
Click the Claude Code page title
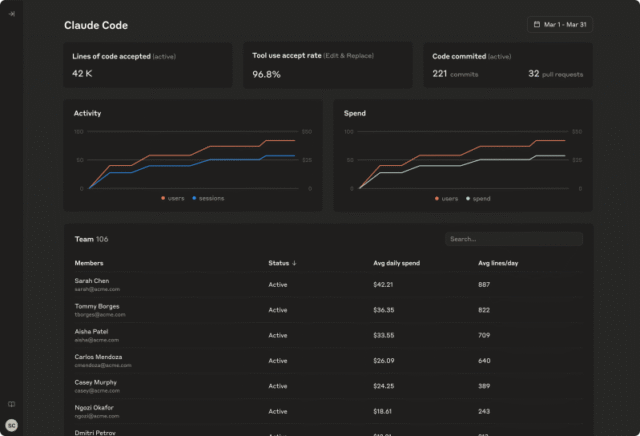96,25
